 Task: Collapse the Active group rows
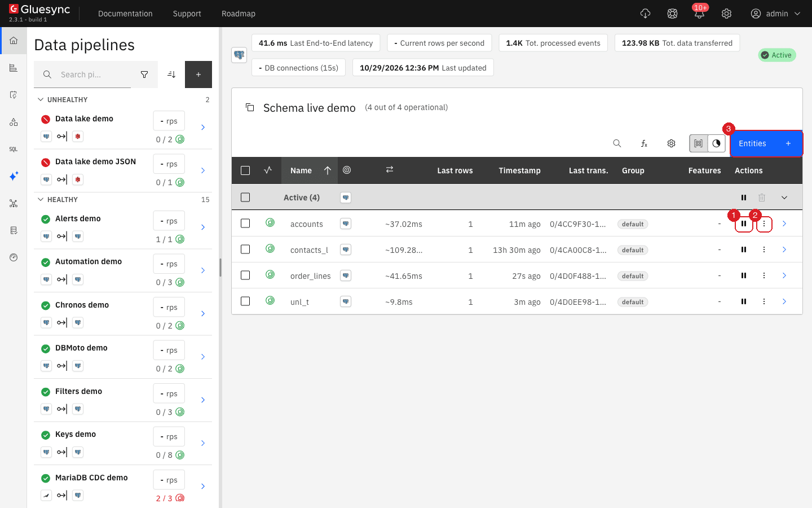tap(784, 198)
